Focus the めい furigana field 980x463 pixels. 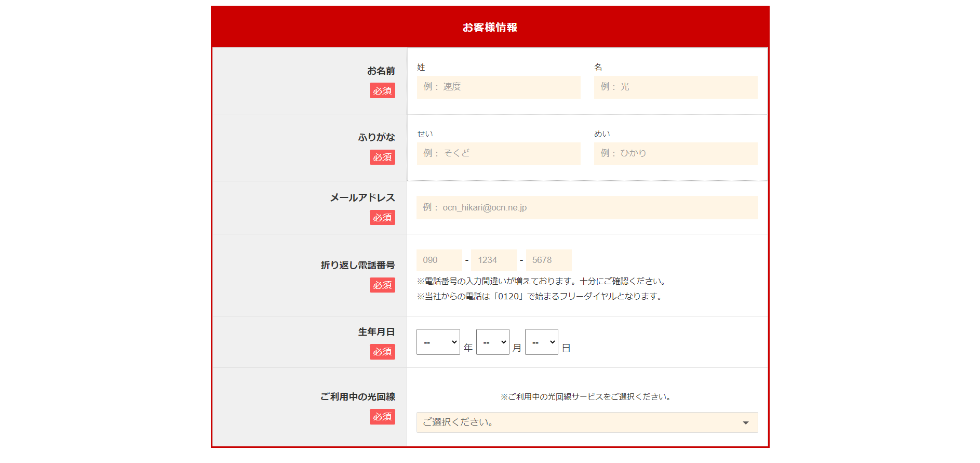pos(676,153)
